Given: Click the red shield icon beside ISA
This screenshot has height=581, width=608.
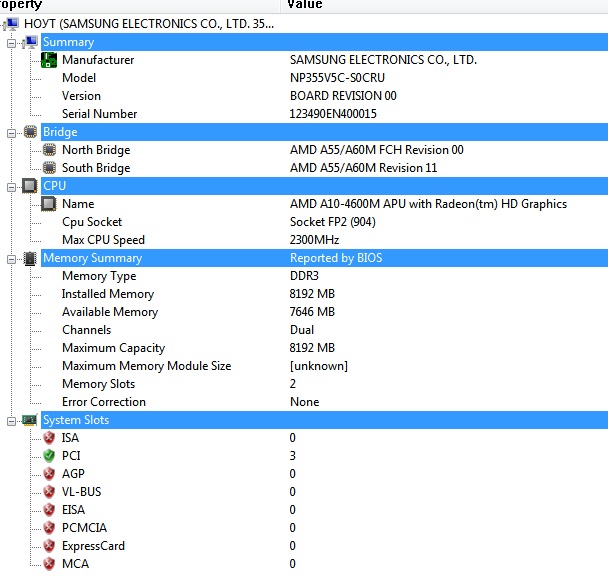Looking at the screenshot, I should pos(49,438).
